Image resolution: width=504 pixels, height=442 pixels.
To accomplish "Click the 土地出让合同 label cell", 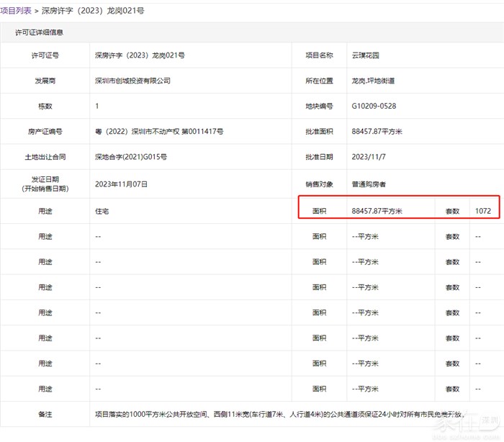I will [x=45, y=157].
